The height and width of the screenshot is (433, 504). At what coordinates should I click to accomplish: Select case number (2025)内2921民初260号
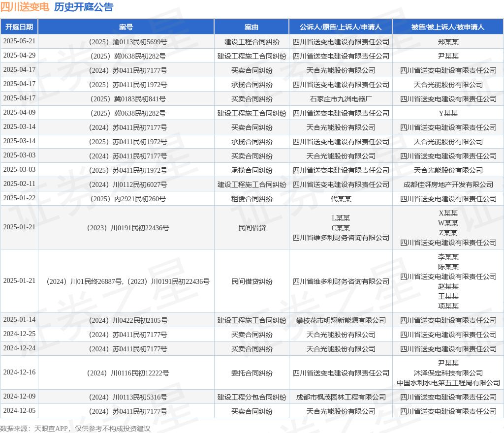pyautogui.click(x=128, y=199)
